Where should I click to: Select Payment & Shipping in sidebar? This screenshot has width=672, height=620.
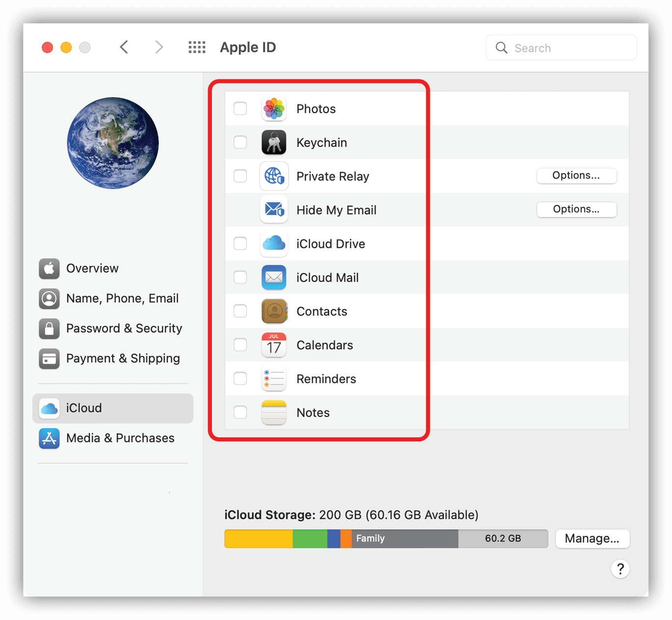(x=113, y=358)
